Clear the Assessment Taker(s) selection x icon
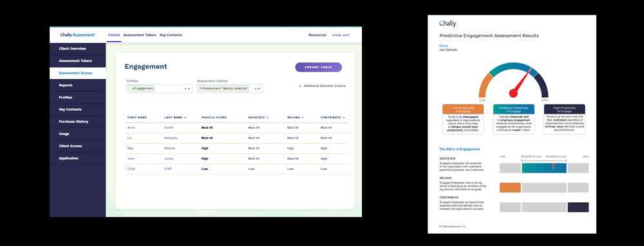The width and height of the screenshot is (644, 246). coord(256,89)
